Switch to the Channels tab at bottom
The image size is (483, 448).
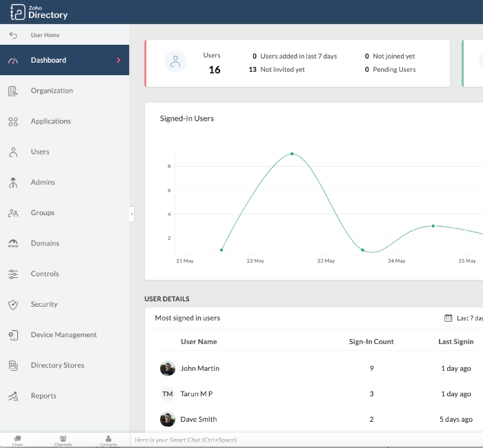coord(63,440)
